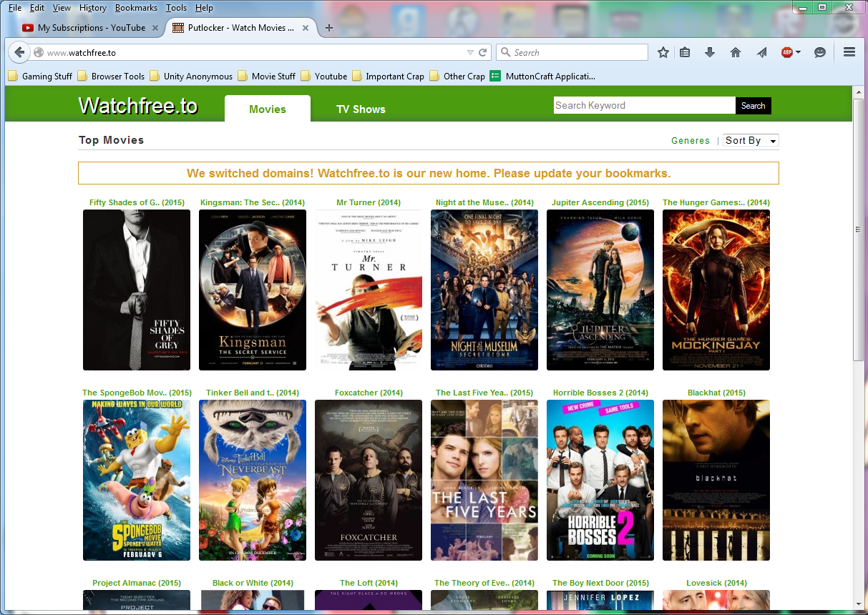
Task: Open Foxcatcher (2014) title link
Action: (x=369, y=393)
